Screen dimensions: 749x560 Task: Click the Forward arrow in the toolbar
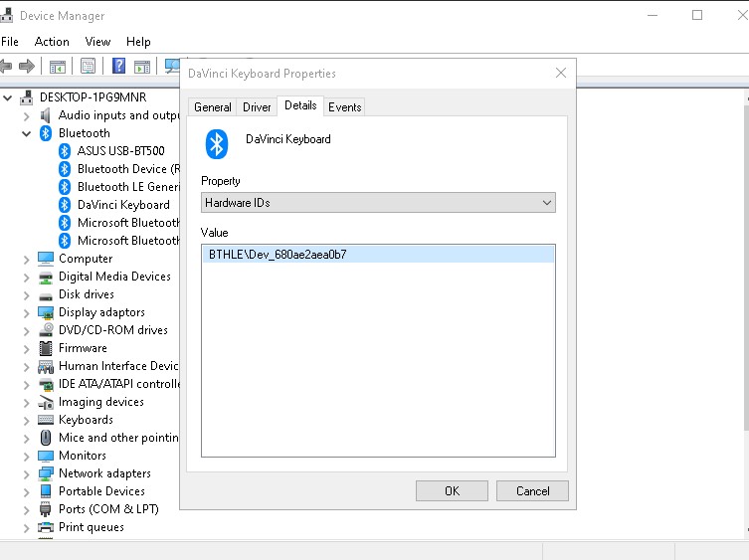click(27, 66)
